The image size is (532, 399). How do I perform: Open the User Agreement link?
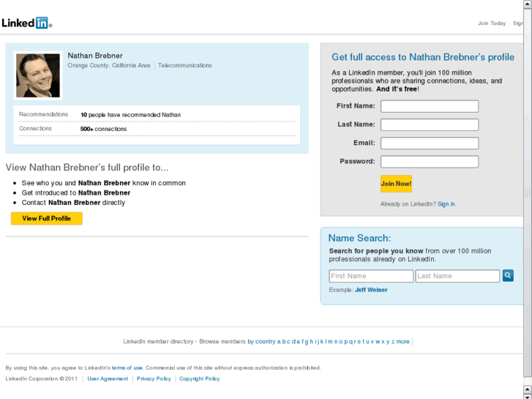tap(108, 379)
